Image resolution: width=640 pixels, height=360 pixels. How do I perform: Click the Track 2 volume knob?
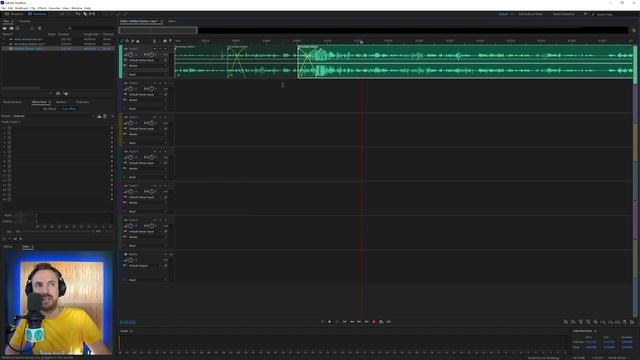[x=131, y=89]
